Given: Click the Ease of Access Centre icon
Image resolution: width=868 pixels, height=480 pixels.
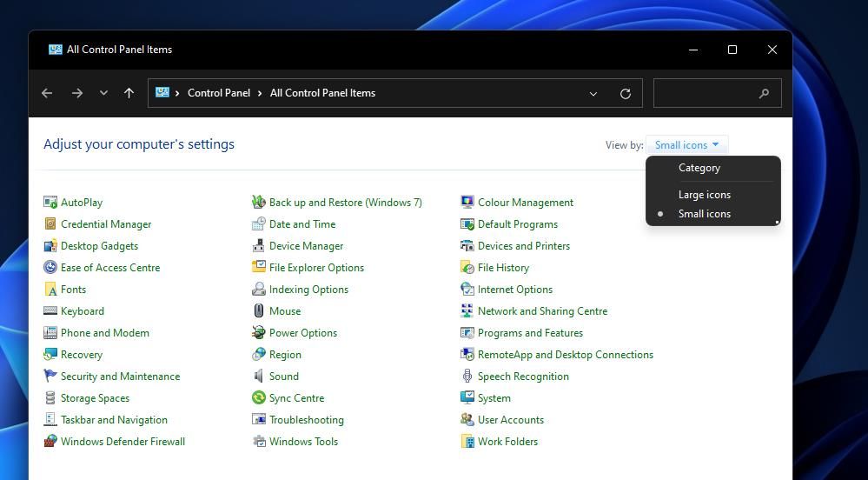Looking at the screenshot, I should 50,267.
